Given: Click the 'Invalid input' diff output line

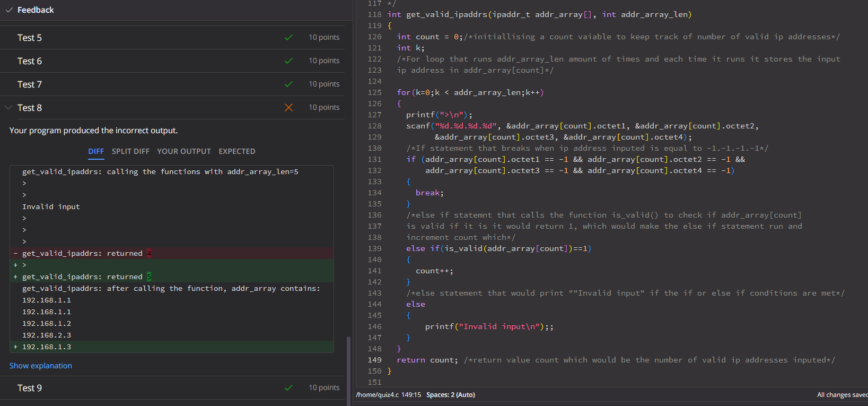Looking at the screenshot, I should (x=51, y=206).
